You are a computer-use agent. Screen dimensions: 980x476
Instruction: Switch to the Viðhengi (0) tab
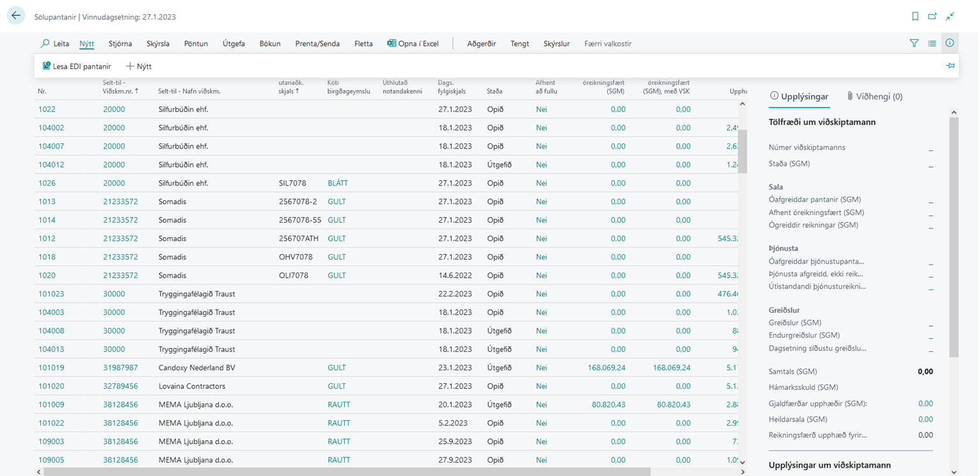(874, 97)
